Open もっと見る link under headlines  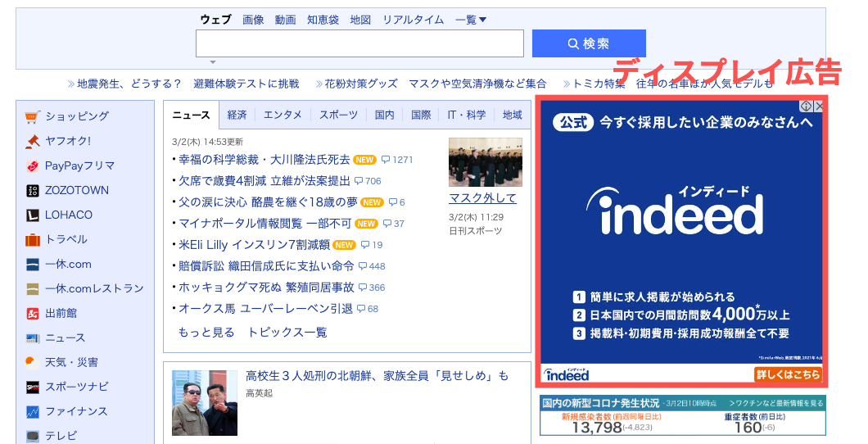206,332
